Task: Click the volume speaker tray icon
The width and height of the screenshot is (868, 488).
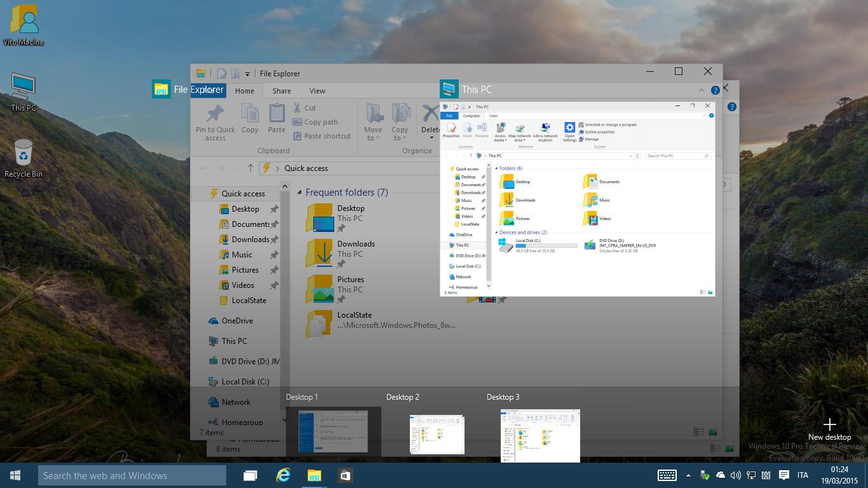Action: coord(736,475)
